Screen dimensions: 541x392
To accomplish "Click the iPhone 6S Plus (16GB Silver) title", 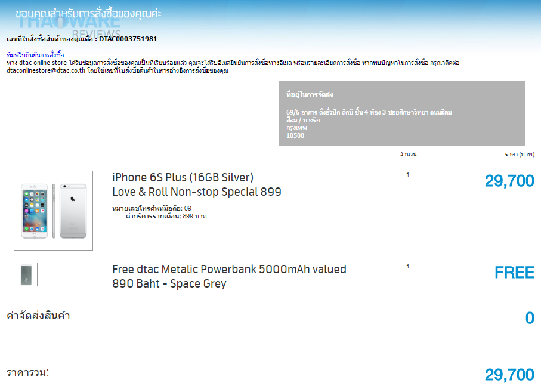I will click(183, 177).
